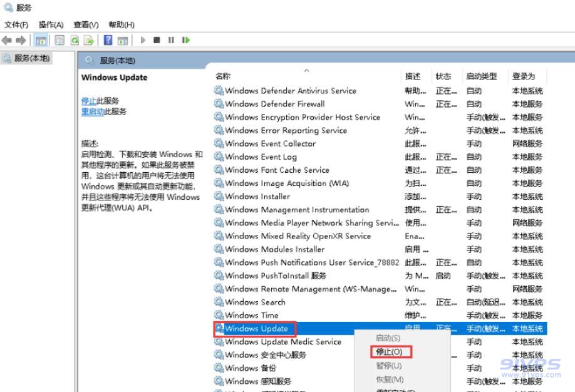
Task: Click gear icon of Windows Media Player Network Sharing
Action: tap(219, 222)
